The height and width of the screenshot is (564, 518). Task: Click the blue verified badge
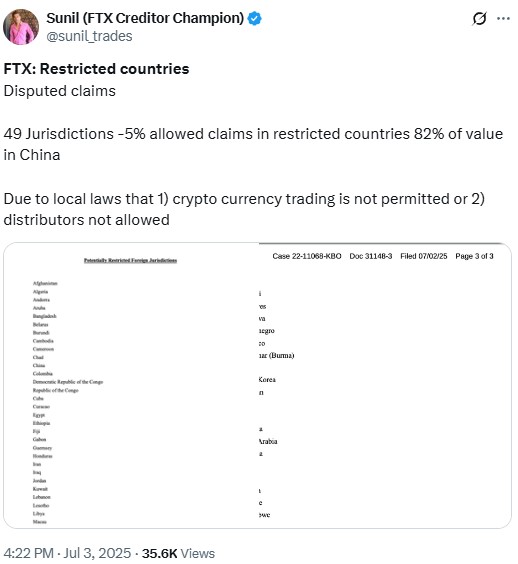(255, 18)
